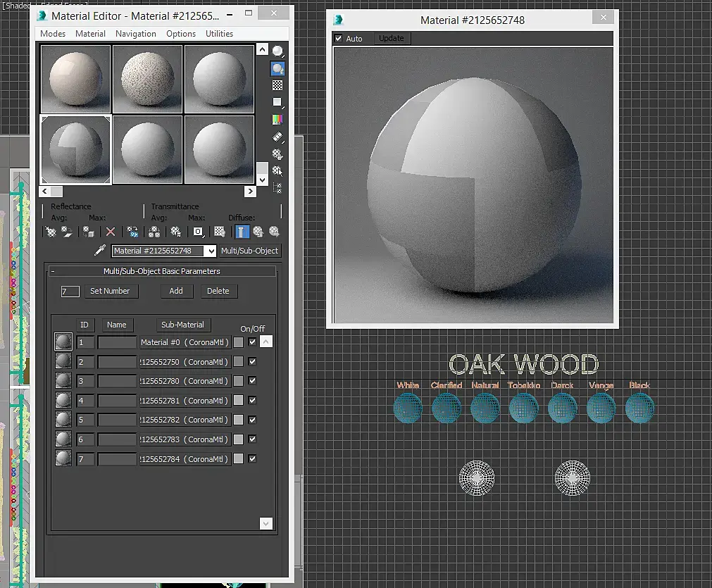Image resolution: width=712 pixels, height=588 pixels.
Task: Select the speckled material sample slot
Action: point(147,79)
